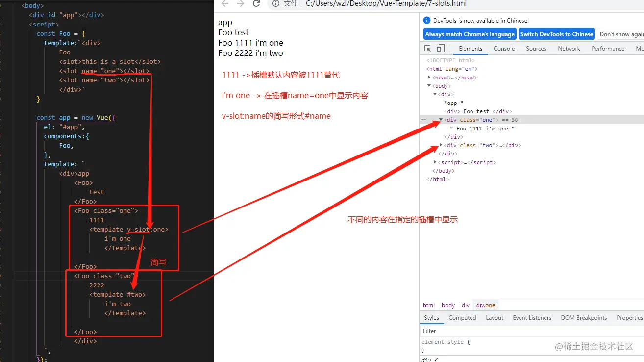Click the Don't show again button
The height and width of the screenshot is (362, 644).
coord(621,34)
